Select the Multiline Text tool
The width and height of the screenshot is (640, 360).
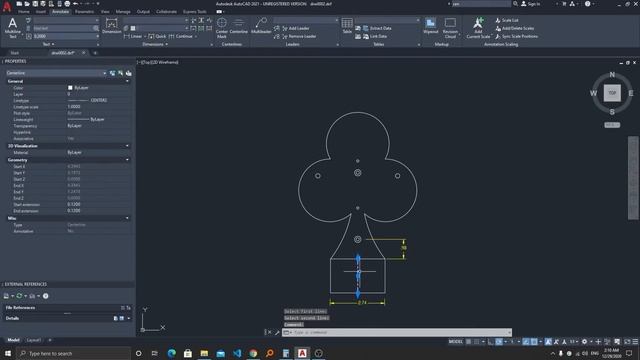tap(12, 28)
